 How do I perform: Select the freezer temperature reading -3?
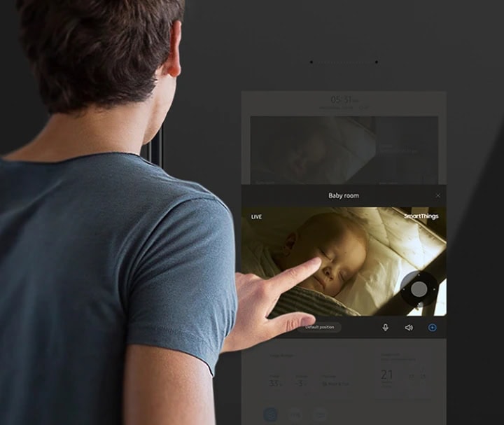(x=300, y=382)
